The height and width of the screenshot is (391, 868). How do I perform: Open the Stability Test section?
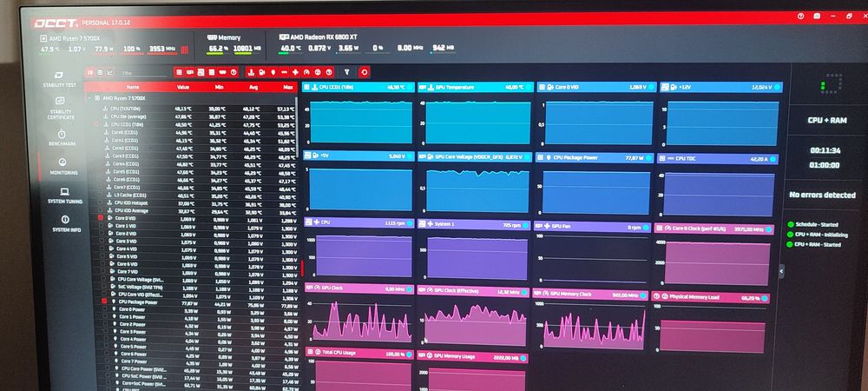pyautogui.click(x=60, y=79)
